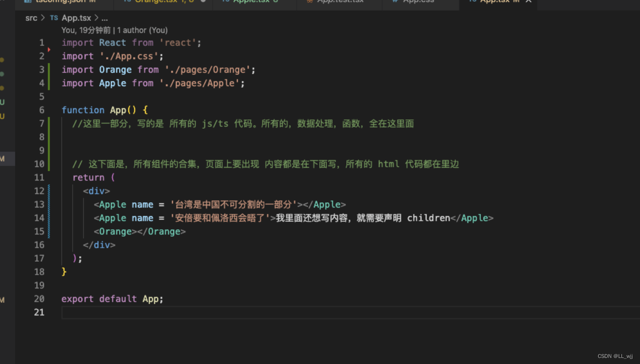
Task: Click line number 1 in the gutter
Action: click(x=42, y=43)
